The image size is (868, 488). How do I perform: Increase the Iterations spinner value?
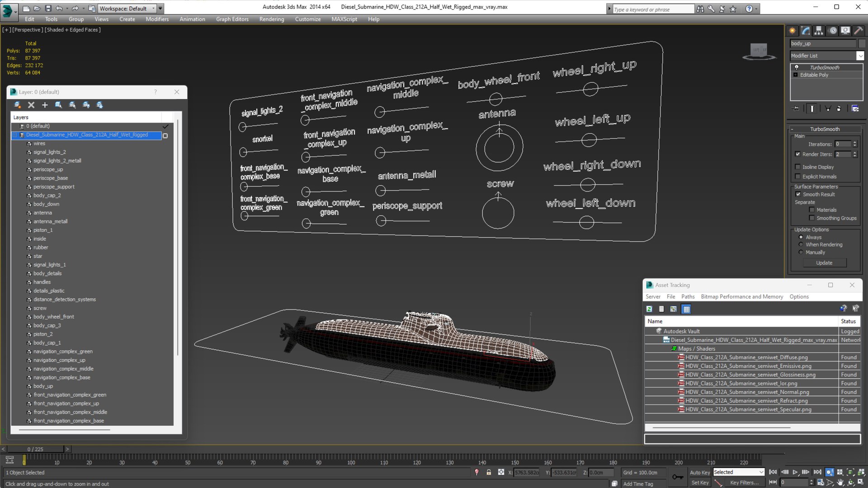854,142
